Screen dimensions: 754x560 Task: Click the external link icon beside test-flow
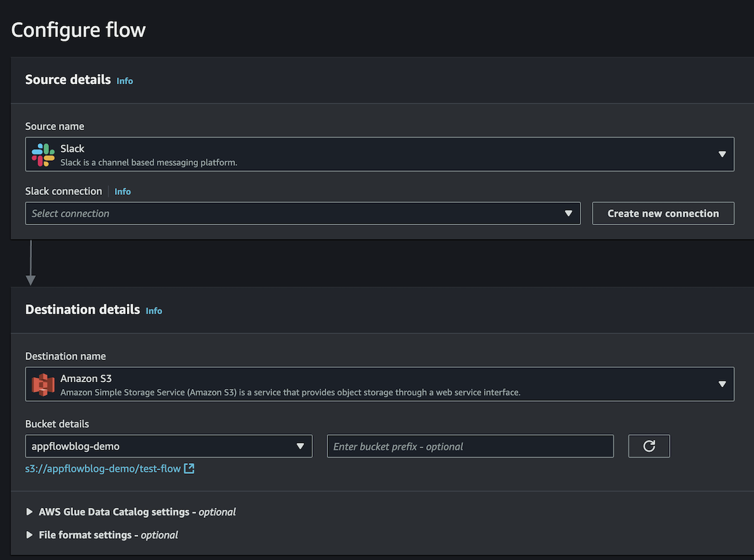pos(189,468)
